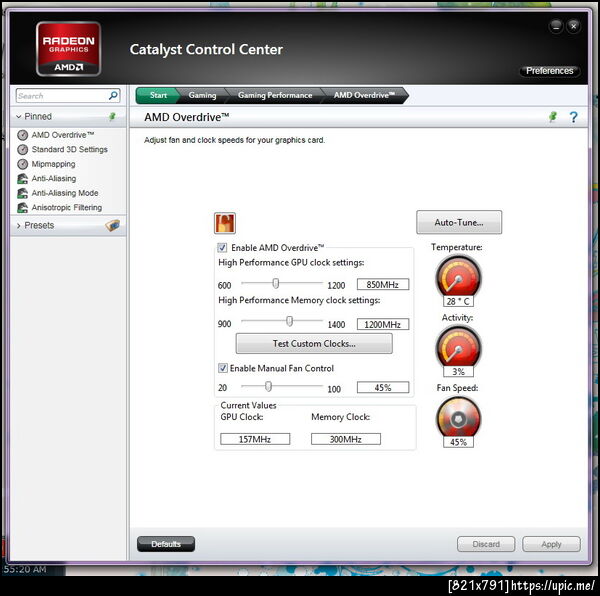The image size is (600, 596).
Task: Close the Catalyst Control Center window
Action: click(573, 26)
